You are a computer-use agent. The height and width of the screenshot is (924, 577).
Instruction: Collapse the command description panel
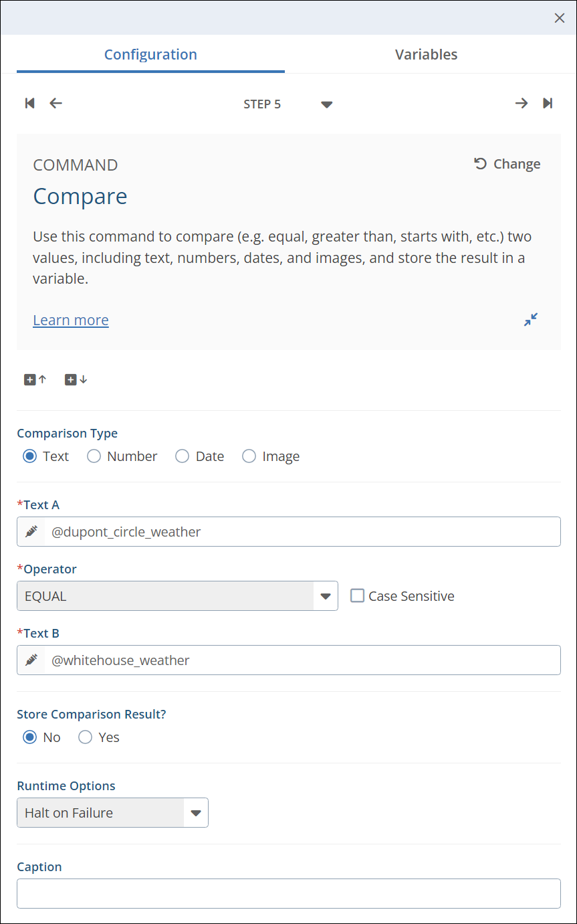pos(531,320)
